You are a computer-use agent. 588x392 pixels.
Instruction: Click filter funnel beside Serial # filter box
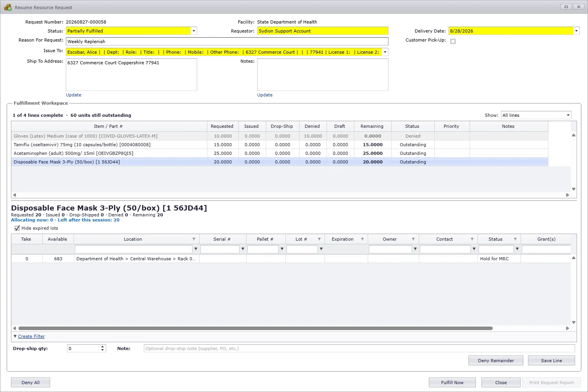[243, 249]
